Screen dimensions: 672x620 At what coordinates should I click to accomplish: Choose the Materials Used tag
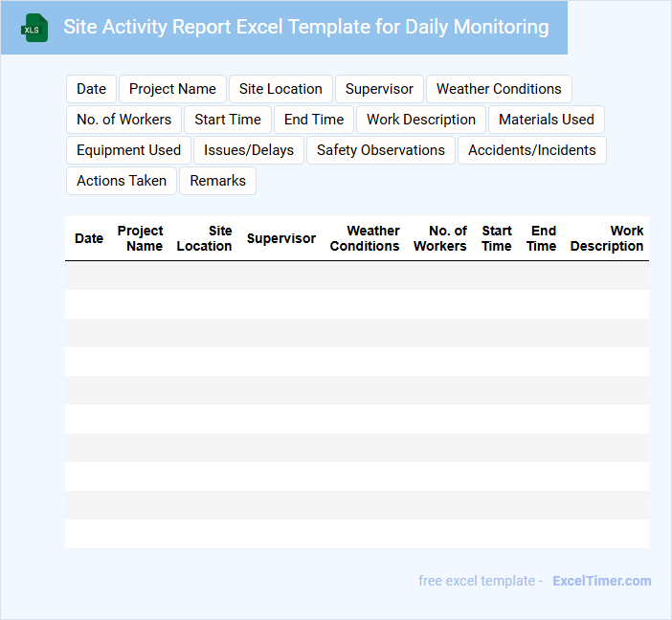[547, 120]
